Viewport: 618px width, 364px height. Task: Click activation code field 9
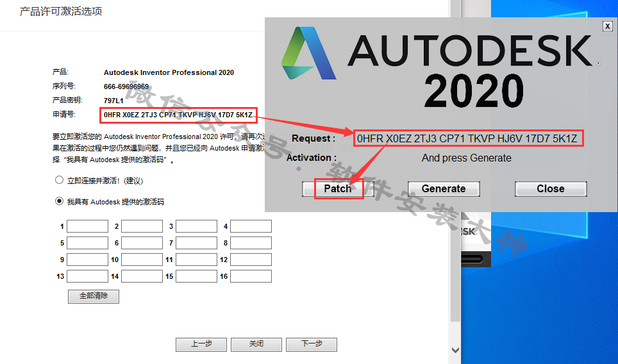pos(87,260)
